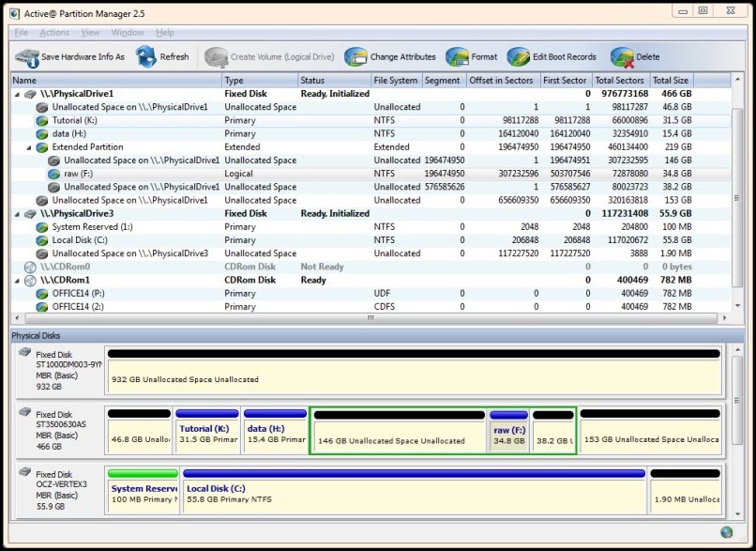Select the Local Disk (C:) row text
756x551 pixels.
click(80, 240)
